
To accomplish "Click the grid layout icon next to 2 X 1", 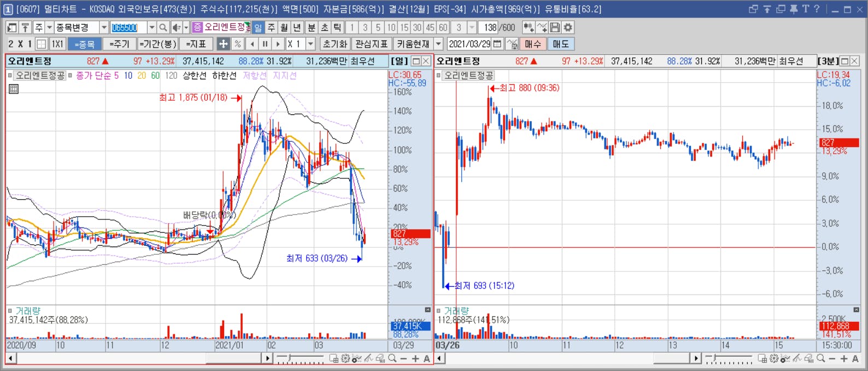I will [x=42, y=44].
